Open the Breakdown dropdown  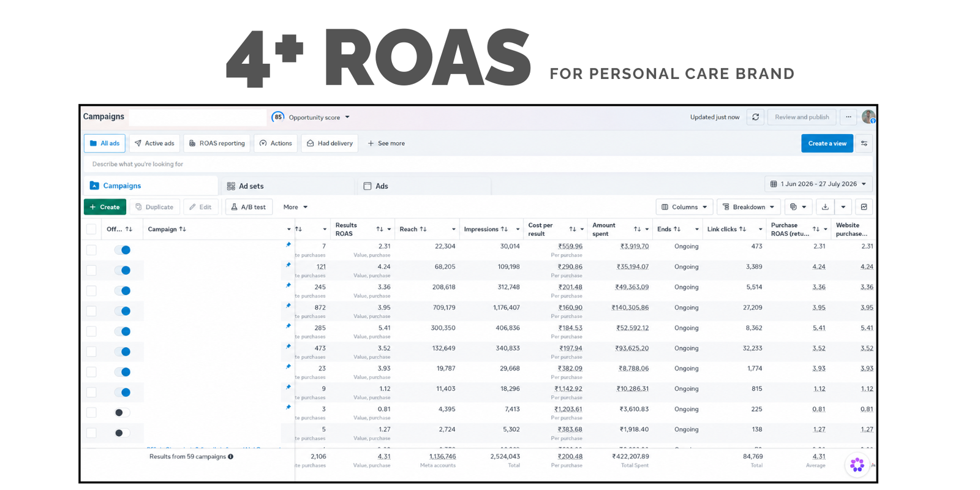[x=748, y=207]
